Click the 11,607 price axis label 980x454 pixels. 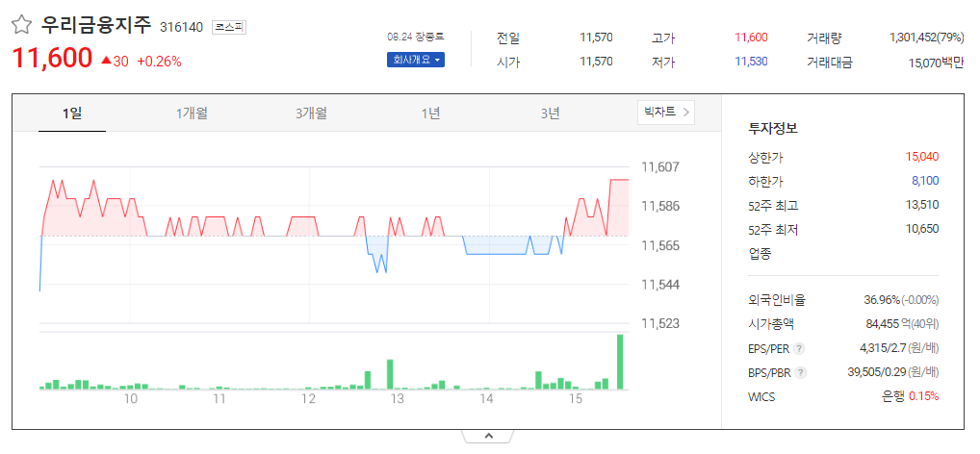tap(660, 166)
